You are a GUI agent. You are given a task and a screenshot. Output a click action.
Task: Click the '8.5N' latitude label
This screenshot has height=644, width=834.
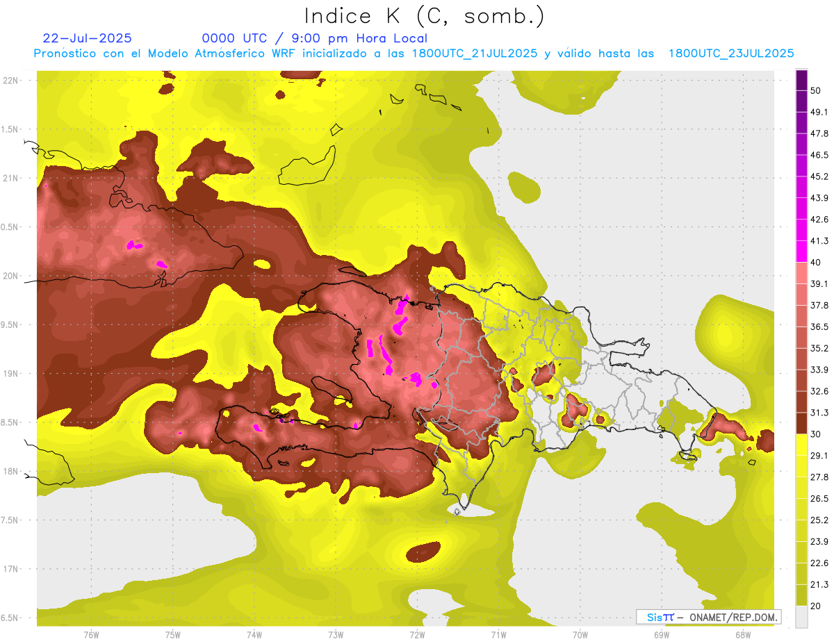point(10,422)
